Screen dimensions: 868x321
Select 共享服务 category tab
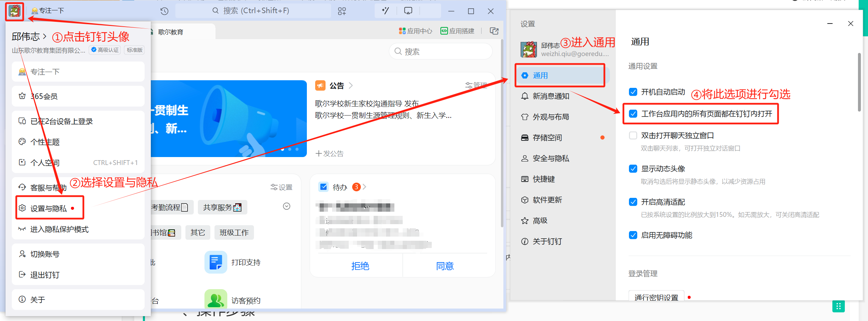(x=222, y=207)
